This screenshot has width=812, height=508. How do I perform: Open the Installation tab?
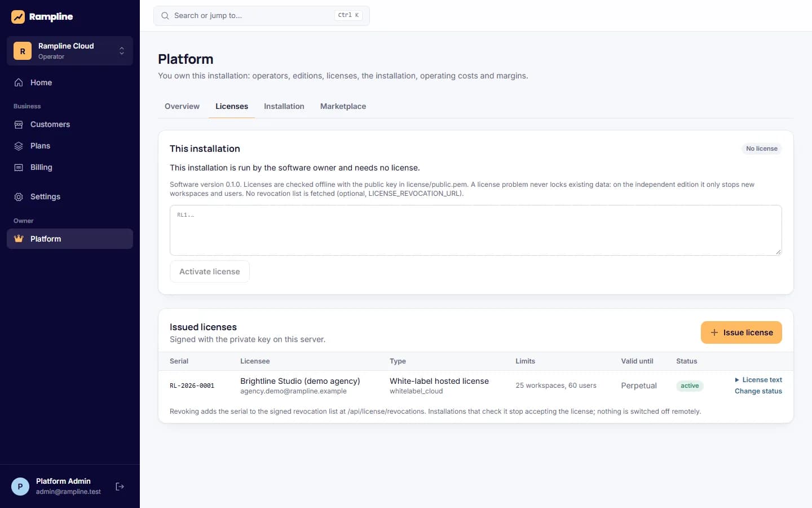[284, 106]
